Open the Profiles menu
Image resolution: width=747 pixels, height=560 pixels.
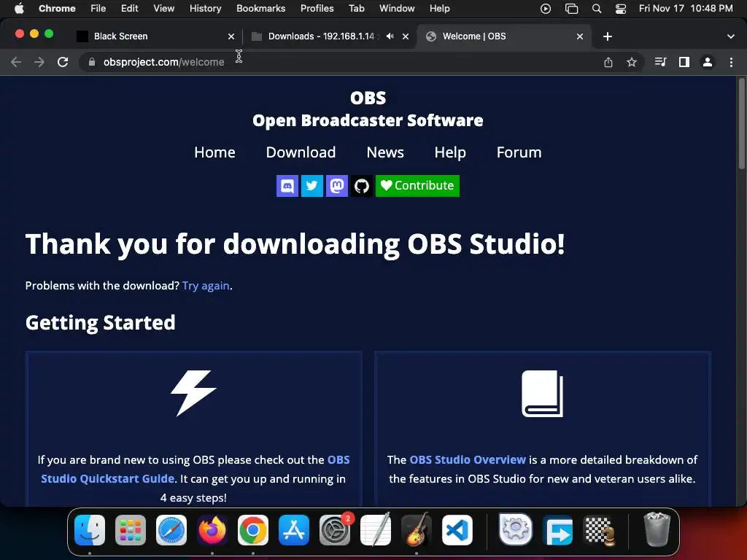[317, 9]
